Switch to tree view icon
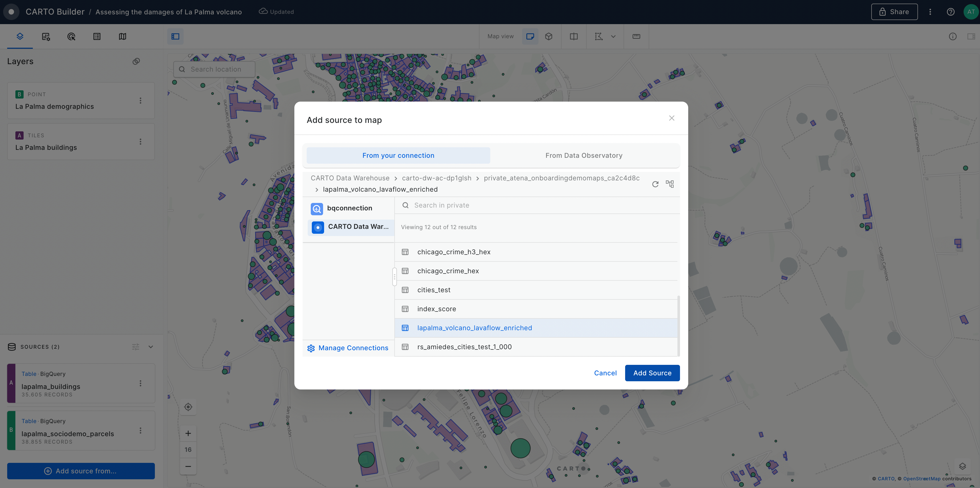This screenshot has width=980, height=488. pyautogui.click(x=670, y=184)
